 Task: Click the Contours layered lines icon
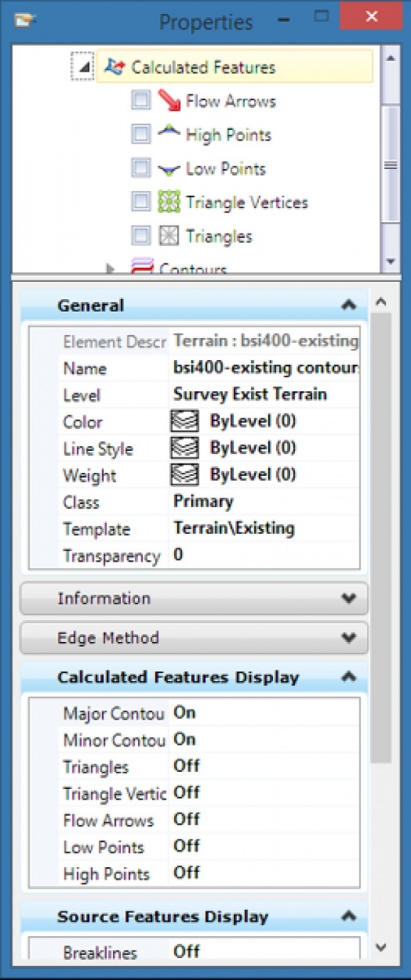[142, 266]
